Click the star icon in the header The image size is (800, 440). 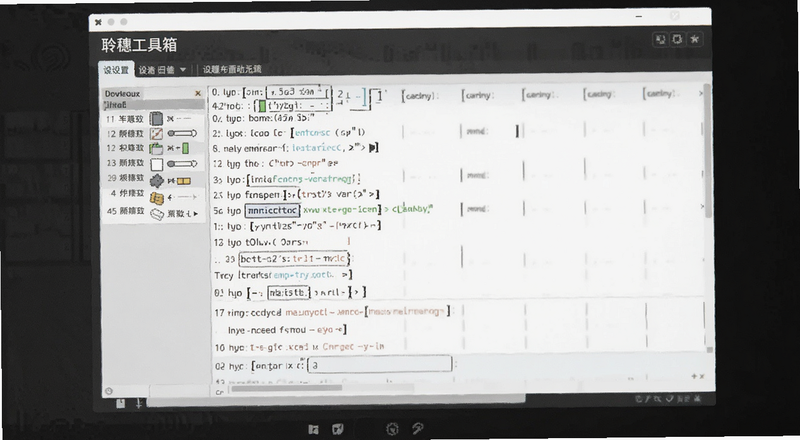coord(694,39)
